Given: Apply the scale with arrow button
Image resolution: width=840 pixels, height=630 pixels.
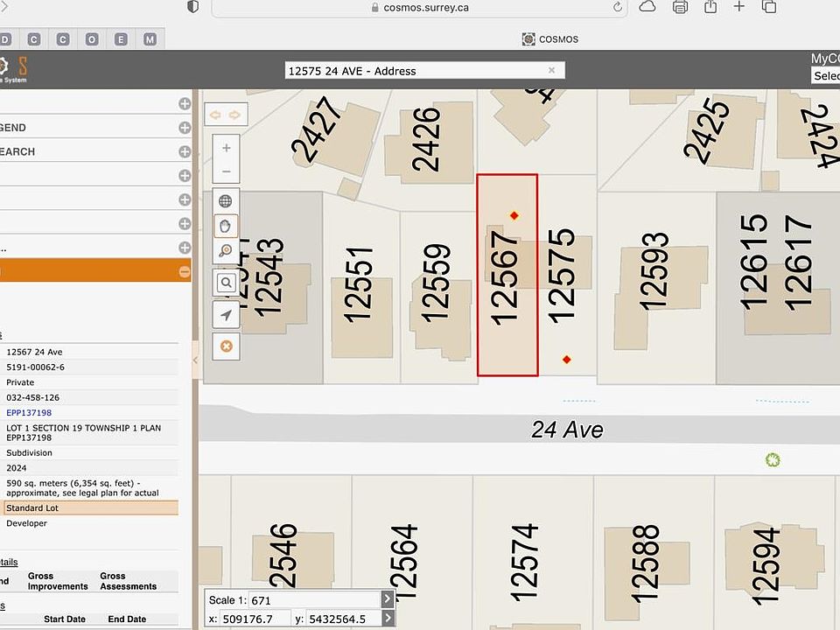Looking at the screenshot, I should coord(388,599).
